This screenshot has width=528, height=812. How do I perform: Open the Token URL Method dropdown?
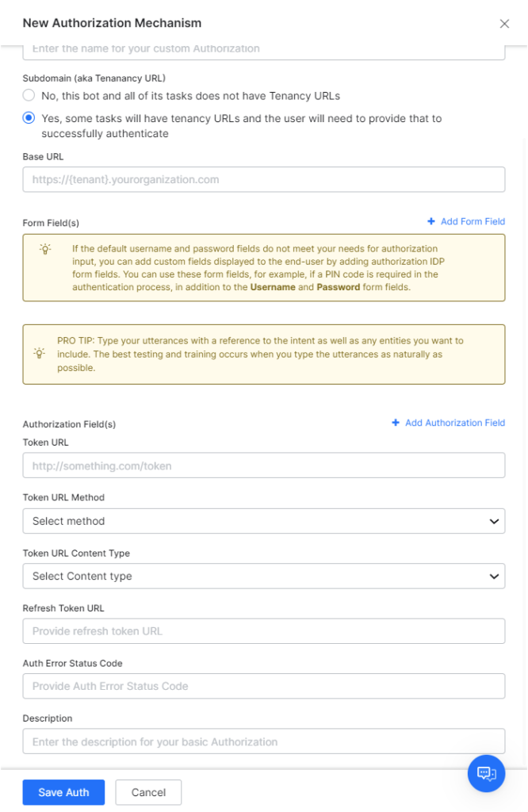(x=263, y=521)
